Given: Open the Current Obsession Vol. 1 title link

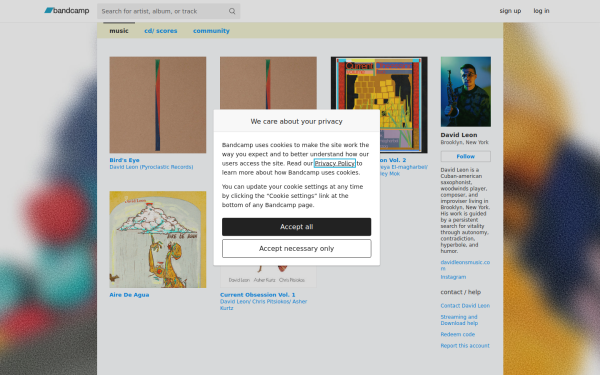Looking at the screenshot, I should (x=258, y=295).
